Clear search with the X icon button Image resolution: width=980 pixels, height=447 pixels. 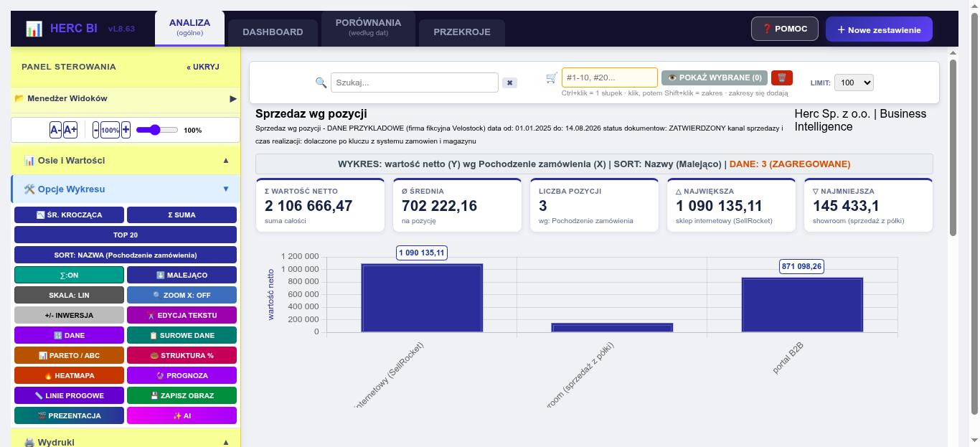(509, 83)
